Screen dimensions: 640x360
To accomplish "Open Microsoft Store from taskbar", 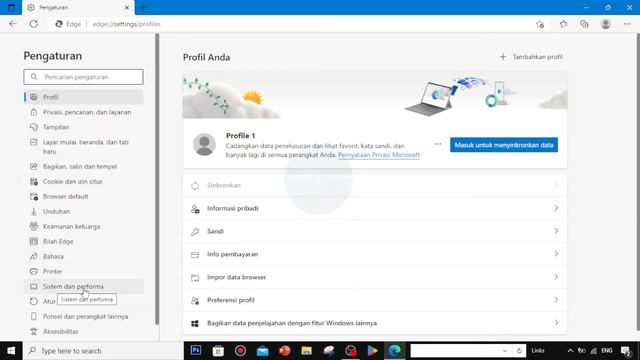I will pos(218,351).
